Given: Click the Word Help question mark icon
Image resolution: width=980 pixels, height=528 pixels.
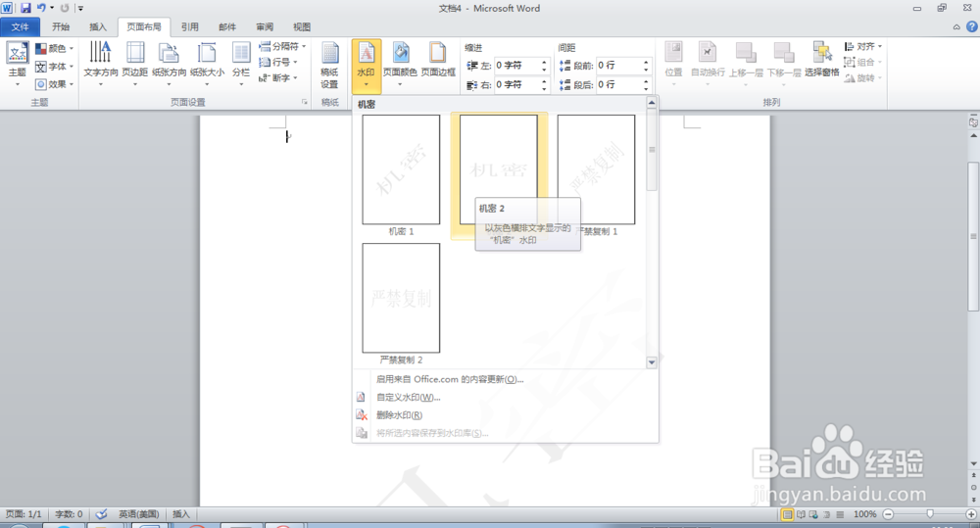Looking at the screenshot, I should click(x=972, y=26).
